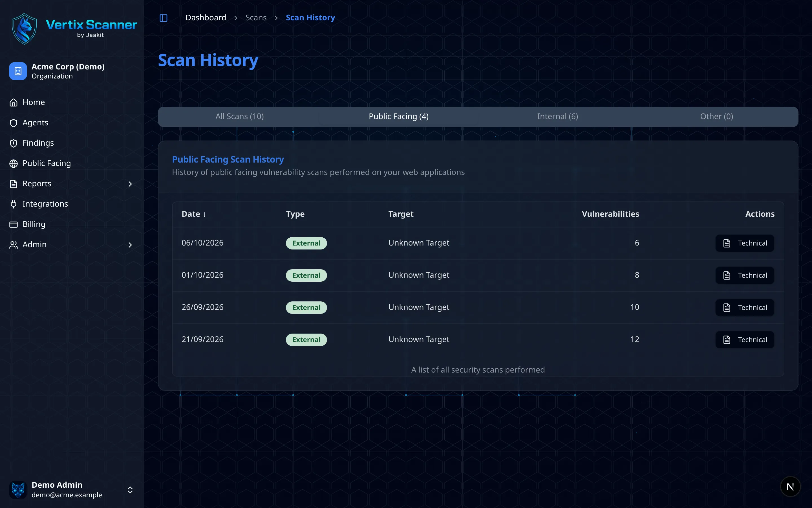
Task: Click the Agents shield icon
Action: pos(14,123)
